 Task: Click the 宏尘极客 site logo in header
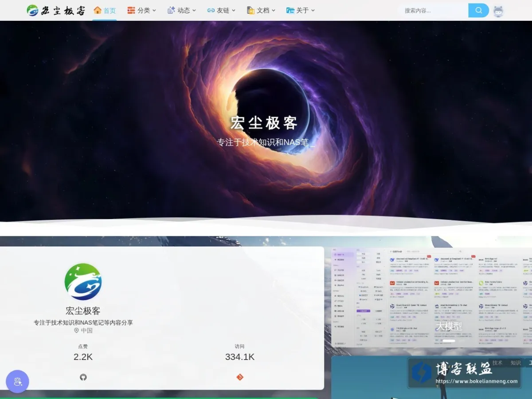(56, 10)
